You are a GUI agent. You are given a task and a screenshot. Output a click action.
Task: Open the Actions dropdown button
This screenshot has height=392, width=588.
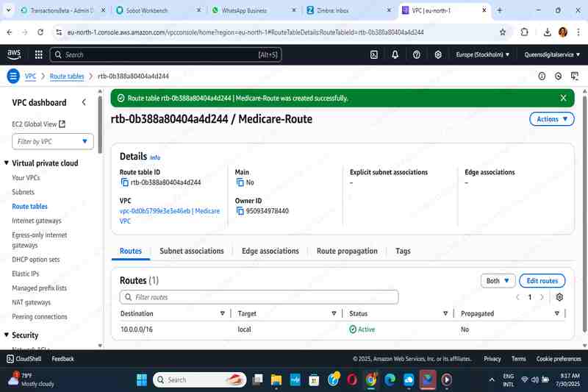point(552,119)
